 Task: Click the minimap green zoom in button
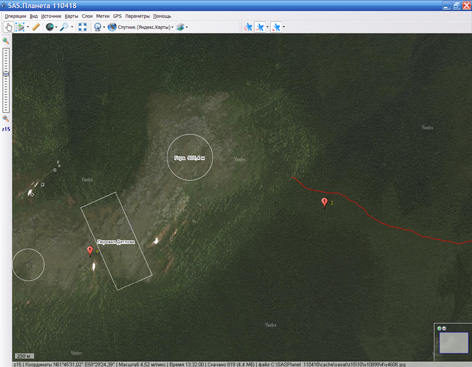click(439, 328)
